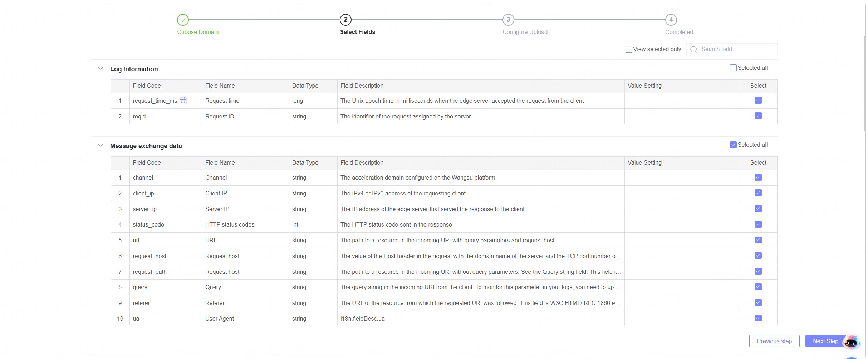
Task: Collapse the Message exchange data section
Action: (x=101, y=146)
